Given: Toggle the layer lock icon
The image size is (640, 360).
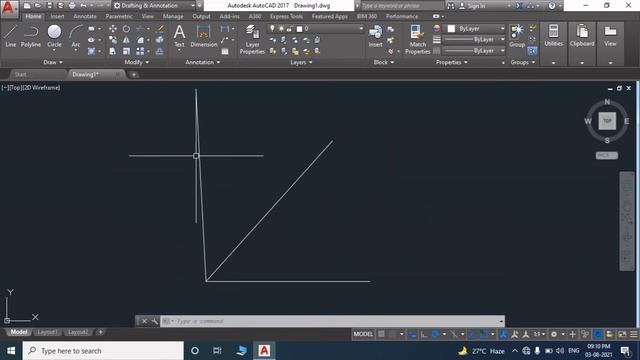Looking at the screenshot, I should [x=289, y=29].
